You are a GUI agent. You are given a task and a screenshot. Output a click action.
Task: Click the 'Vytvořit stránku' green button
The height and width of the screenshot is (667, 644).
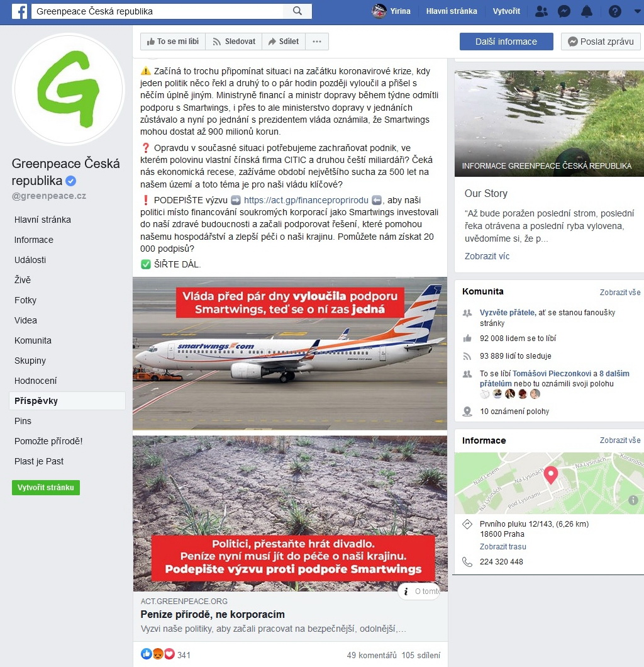pyautogui.click(x=46, y=488)
